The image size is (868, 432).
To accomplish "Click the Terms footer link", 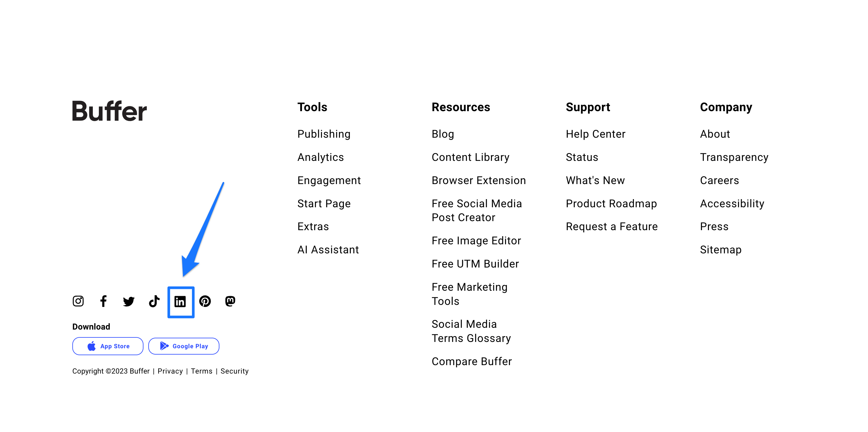I will coord(202,371).
